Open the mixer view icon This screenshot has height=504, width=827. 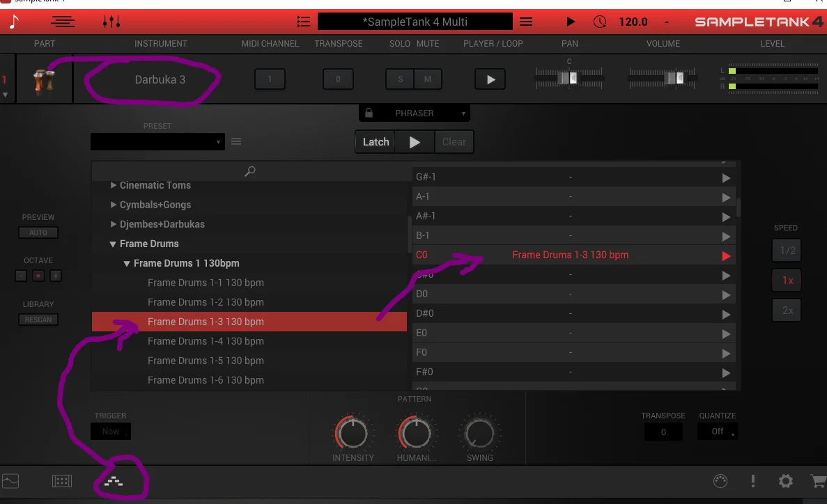[111, 22]
